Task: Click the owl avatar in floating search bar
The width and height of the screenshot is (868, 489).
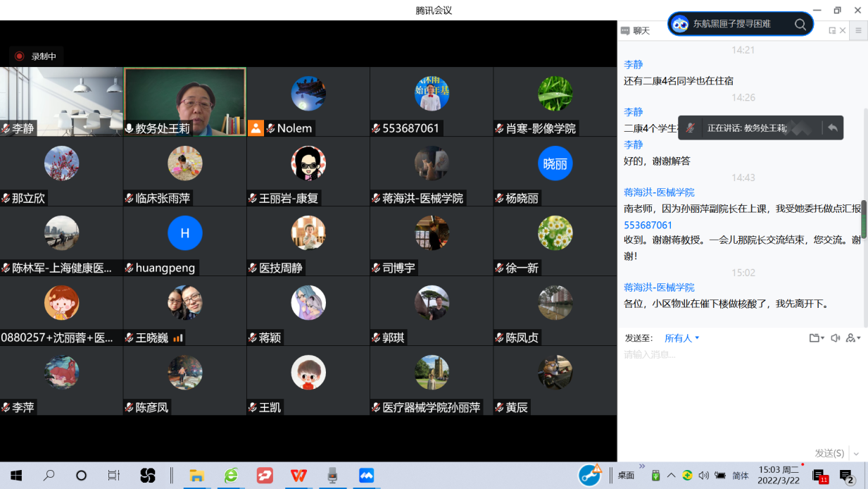Action: pyautogui.click(x=680, y=25)
